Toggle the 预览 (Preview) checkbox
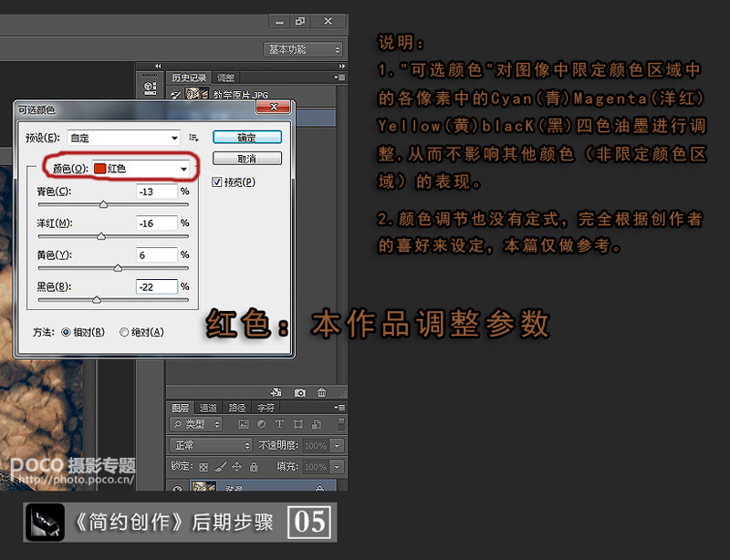Image resolution: width=730 pixels, height=560 pixels. (216, 182)
